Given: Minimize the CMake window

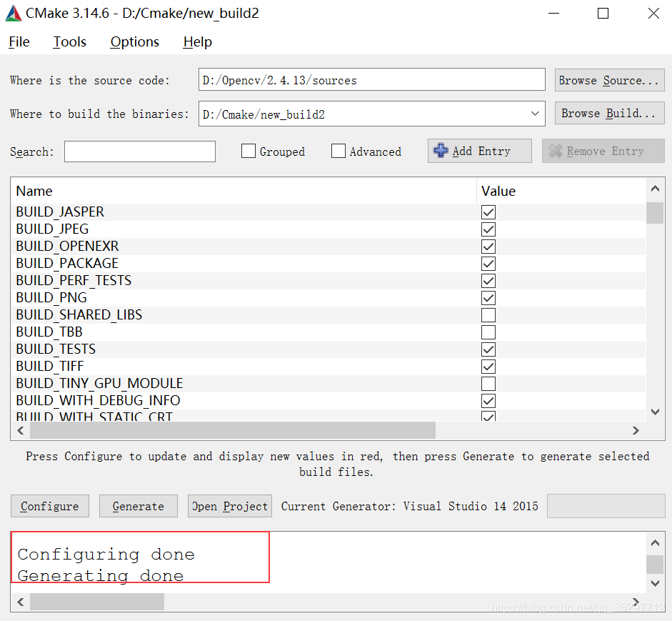Looking at the screenshot, I should [553, 14].
